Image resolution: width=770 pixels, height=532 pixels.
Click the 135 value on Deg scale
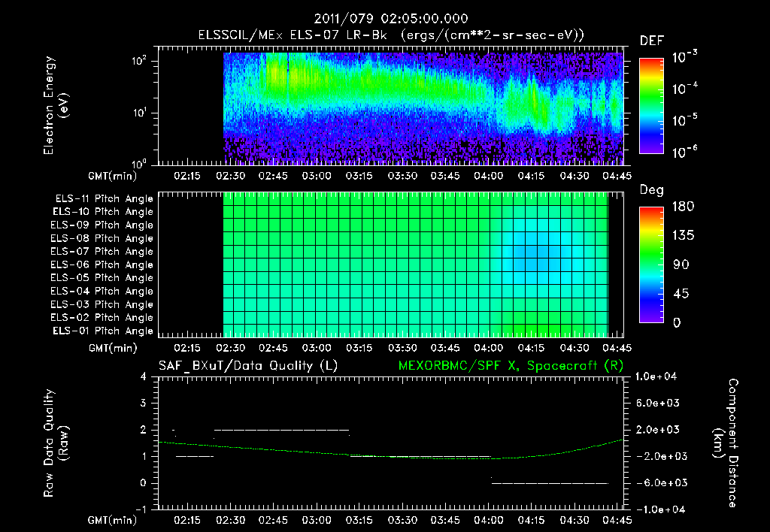coord(683,235)
